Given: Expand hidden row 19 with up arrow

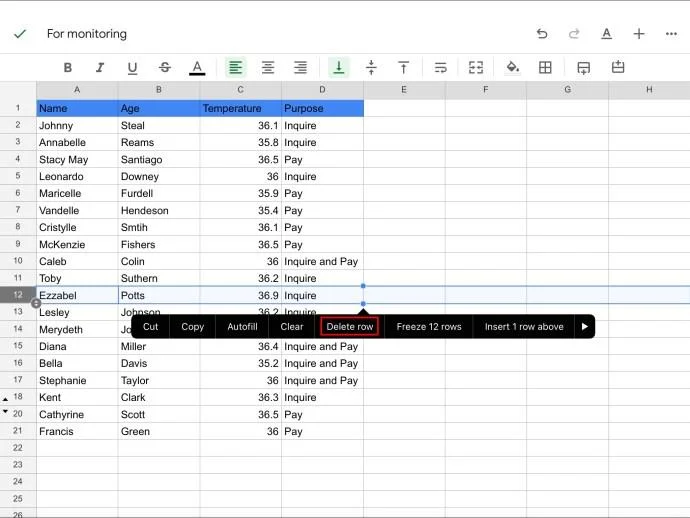Looking at the screenshot, I should point(5,399).
